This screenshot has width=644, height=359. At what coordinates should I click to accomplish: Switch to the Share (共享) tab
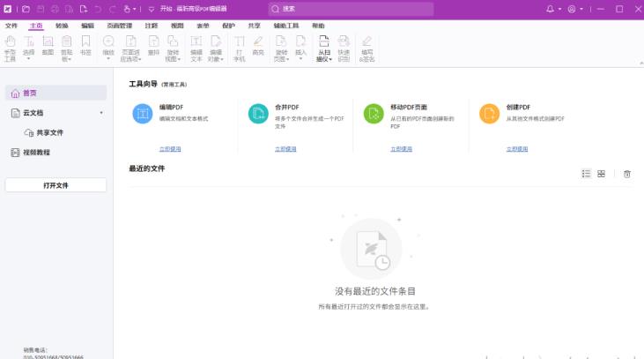pos(255,26)
